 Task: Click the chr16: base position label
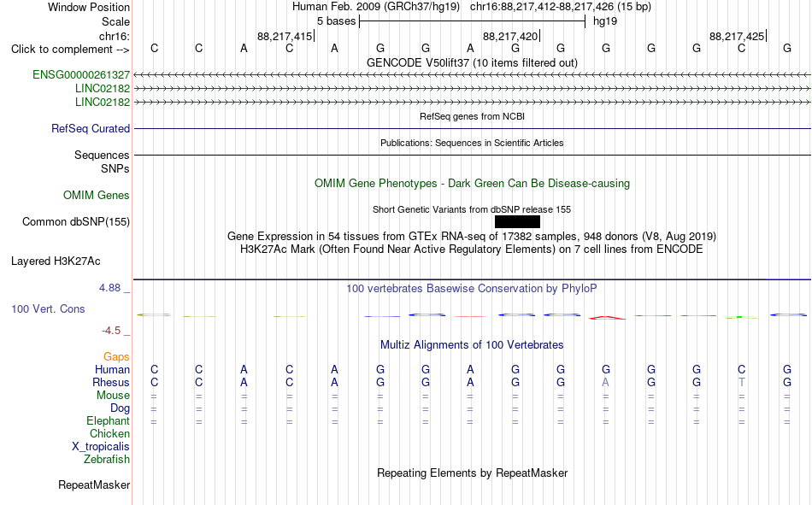(x=115, y=36)
